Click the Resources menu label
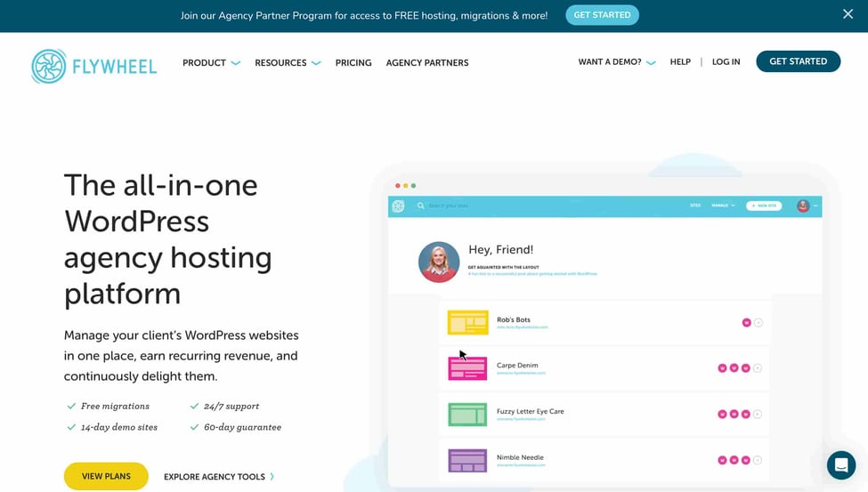Viewport: 868px width, 492px height. [x=280, y=62]
